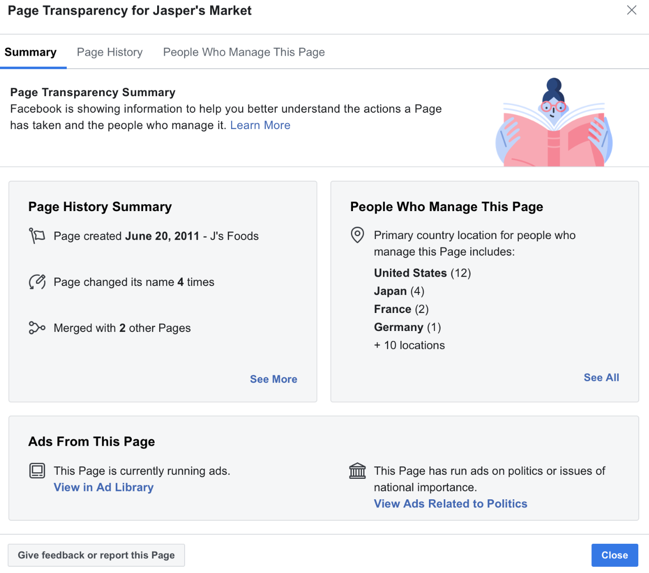Open People Who Manage This Page tab
This screenshot has width=649, height=573.
click(x=244, y=52)
